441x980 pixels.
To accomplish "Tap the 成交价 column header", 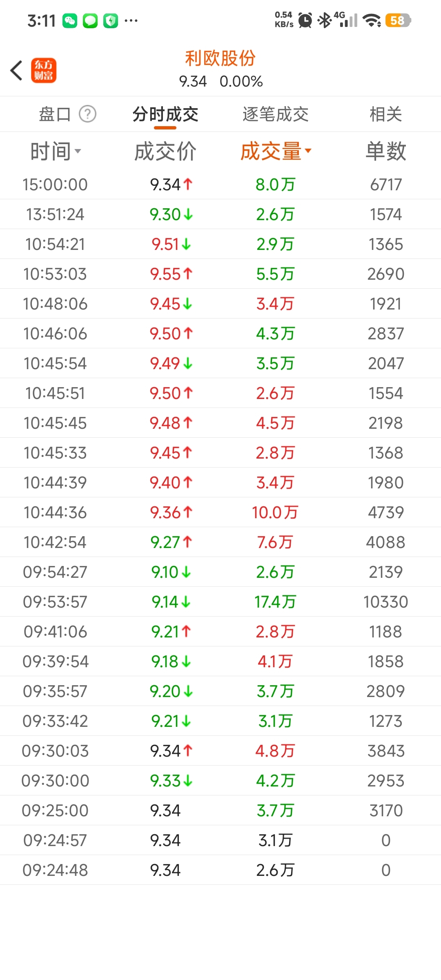I will (x=165, y=151).
